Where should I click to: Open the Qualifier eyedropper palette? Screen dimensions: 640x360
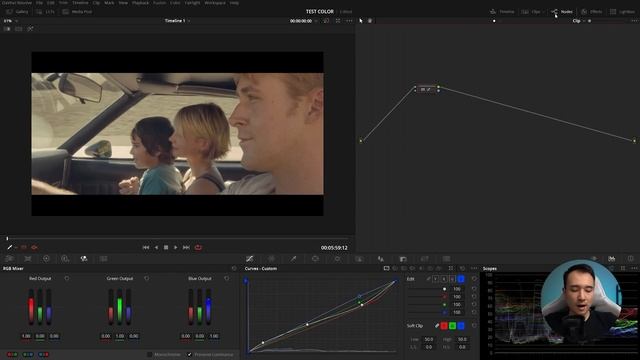pos(293,259)
